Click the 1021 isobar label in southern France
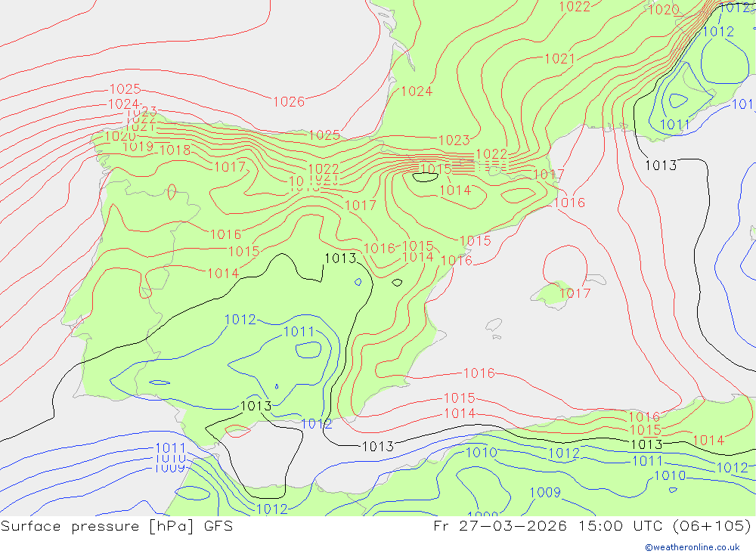 (559, 59)
